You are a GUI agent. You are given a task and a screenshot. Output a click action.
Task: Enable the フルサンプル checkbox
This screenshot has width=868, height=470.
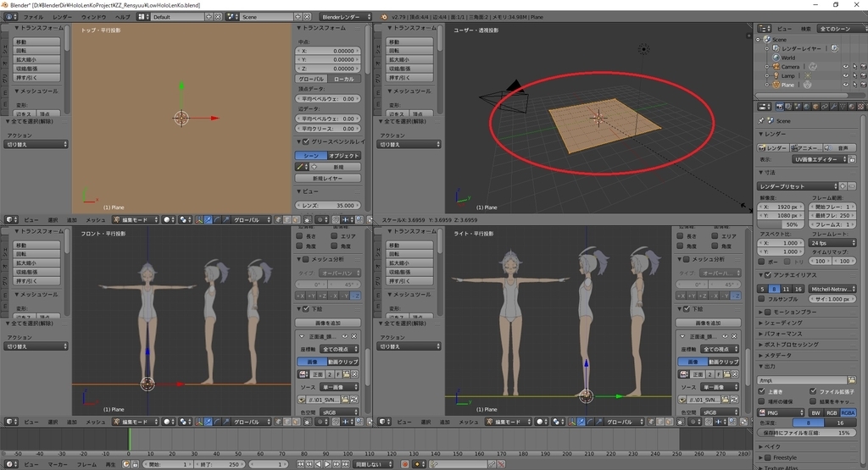tap(762, 299)
